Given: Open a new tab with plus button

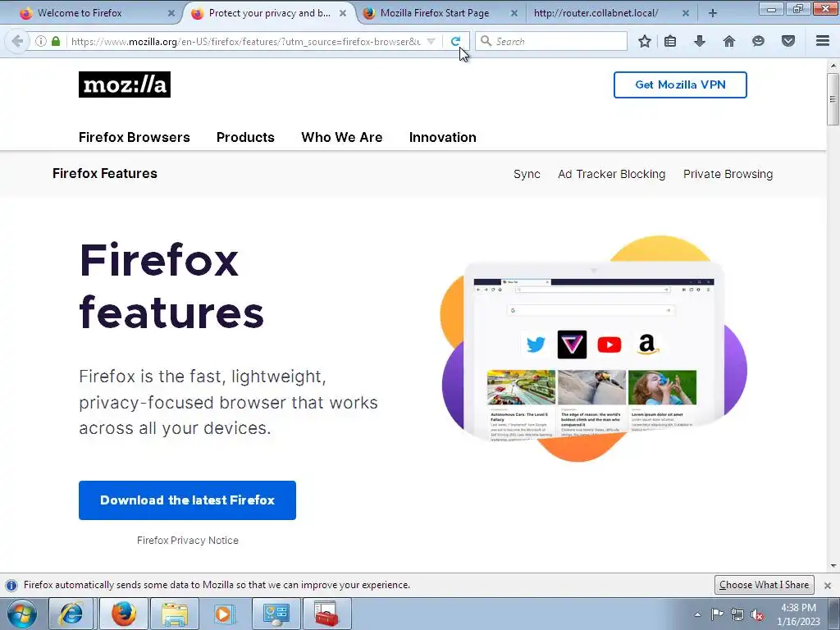Looking at the screenshot, I should (x=713, y=13).
